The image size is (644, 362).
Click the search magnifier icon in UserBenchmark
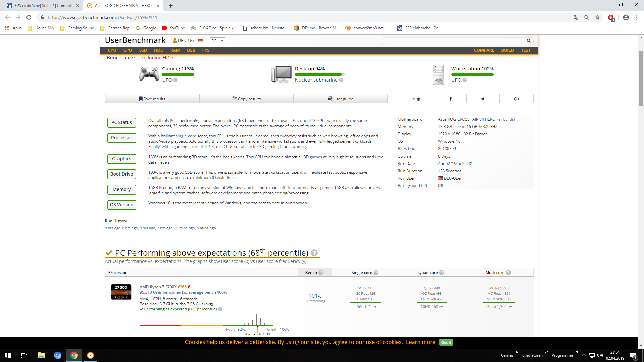click(x=529, y=41)
